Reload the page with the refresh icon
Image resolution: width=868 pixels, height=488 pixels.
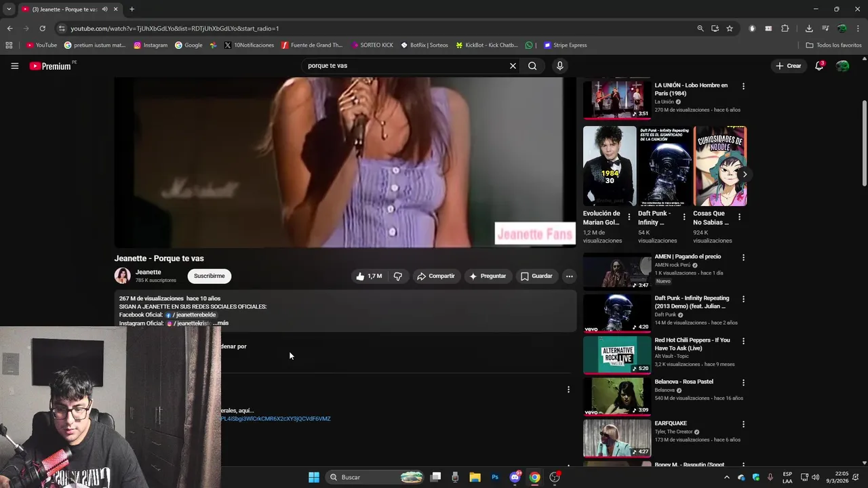click(42, 28)
